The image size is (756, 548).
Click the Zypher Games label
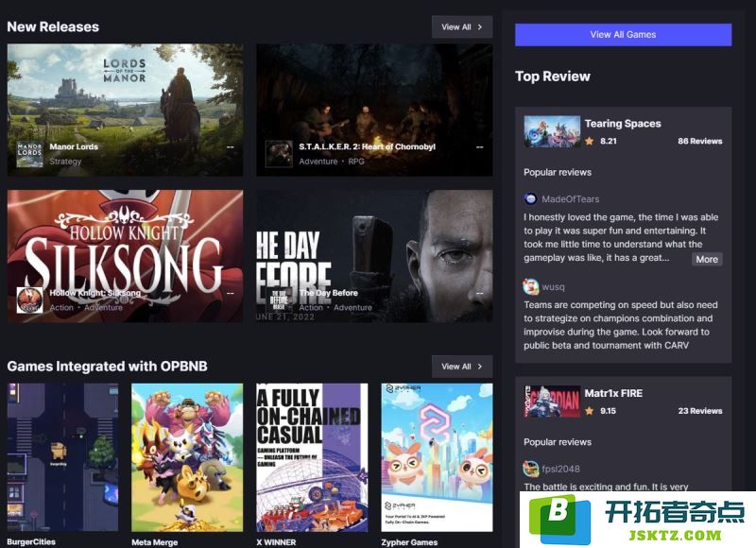point(409,542)
